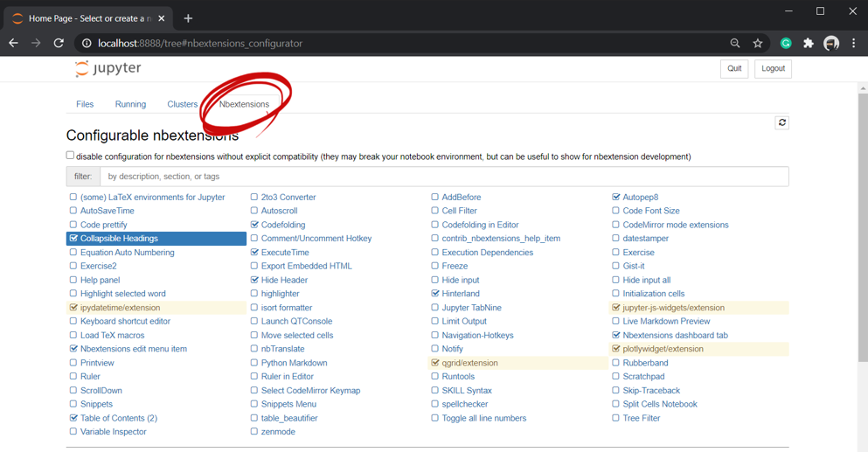Image resolution: width=868 pixels, height=452 pixels.
Task: Switch to the Clusters tab
Action: (x=182, y=104)
